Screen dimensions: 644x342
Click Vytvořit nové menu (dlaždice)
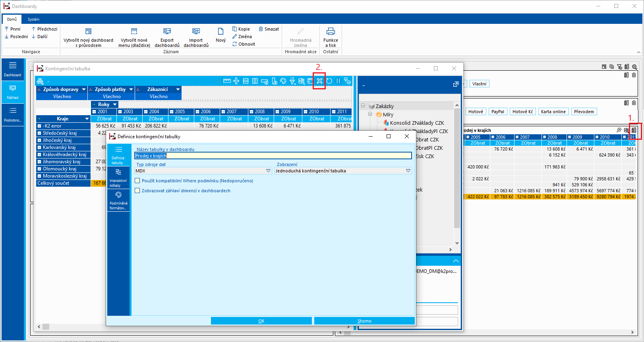(134, 38)
